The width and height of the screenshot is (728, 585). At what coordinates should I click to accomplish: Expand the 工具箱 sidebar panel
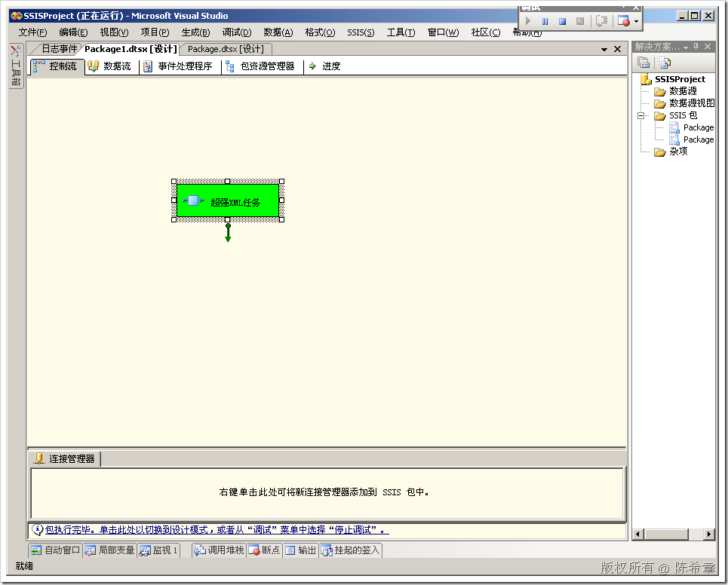pyautogui.click(x=16, y=66)
